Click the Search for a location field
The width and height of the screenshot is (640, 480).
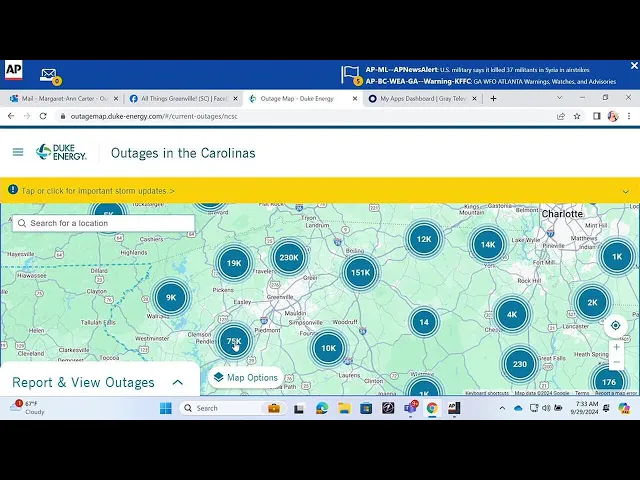[104, 223]
